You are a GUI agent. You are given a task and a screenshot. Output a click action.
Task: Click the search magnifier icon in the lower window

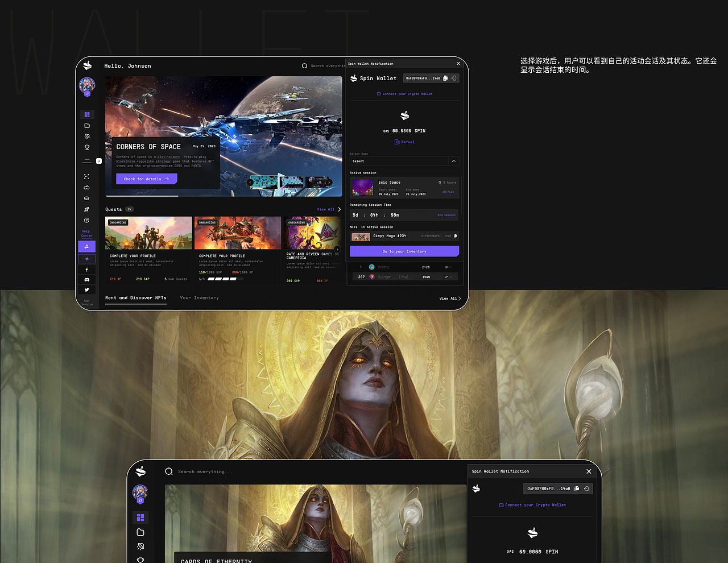[169, 471]
